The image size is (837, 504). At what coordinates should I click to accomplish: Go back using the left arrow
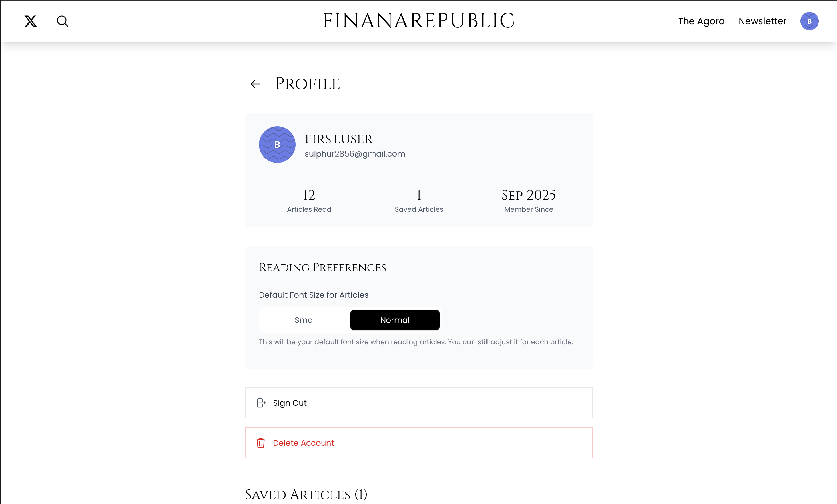pos(256,84)
